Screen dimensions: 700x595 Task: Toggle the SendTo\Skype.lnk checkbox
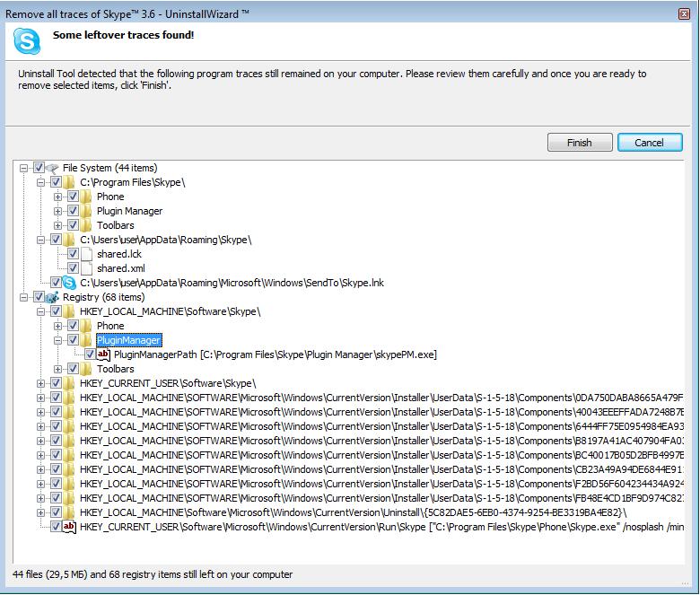tap(56, 283)
